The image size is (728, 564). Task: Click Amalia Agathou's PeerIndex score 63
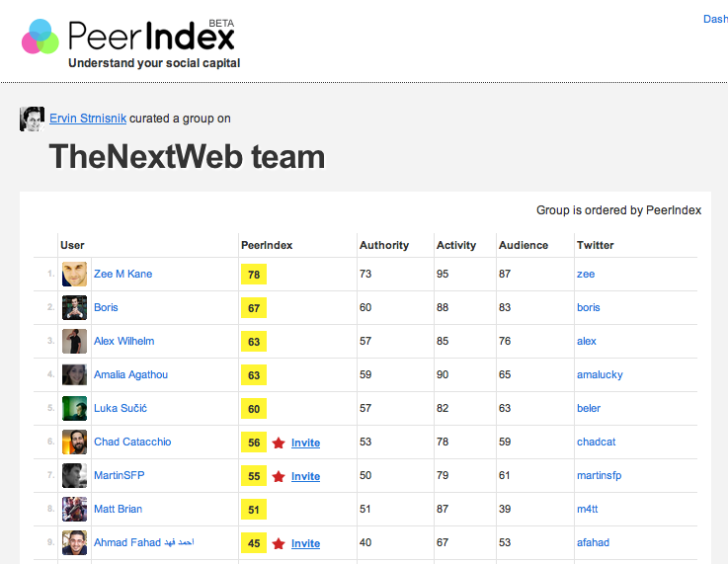pyautogui.click(x=254, y=375)
